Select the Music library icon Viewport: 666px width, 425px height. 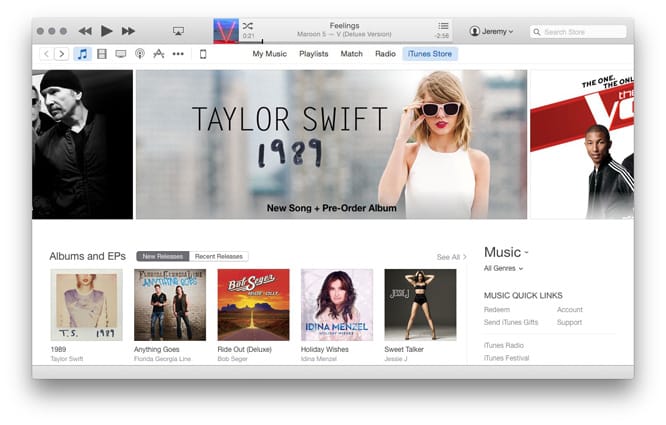click(x=82, y=54)
